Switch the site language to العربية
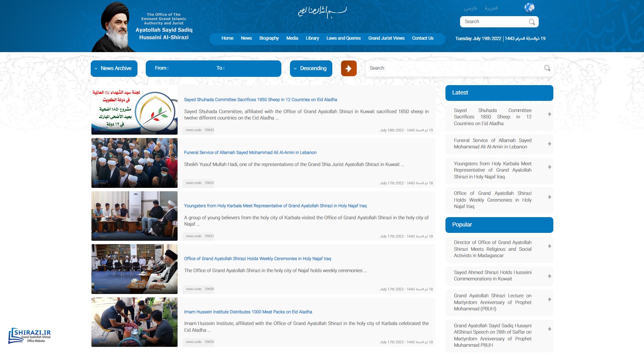Image resolution: width=644 pixels, height=354 pixels. (x=491, y=8)
